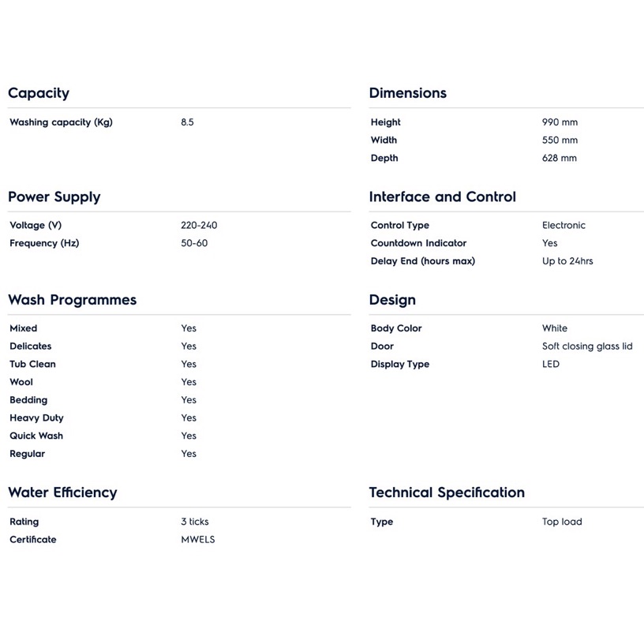
Task: Click the Power Supply heading
Action: (x=54, y=197)
